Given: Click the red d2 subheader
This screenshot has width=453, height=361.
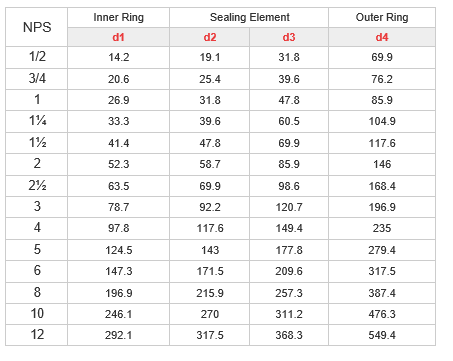Looking at the screenshot, I should (x=210, y=37).
